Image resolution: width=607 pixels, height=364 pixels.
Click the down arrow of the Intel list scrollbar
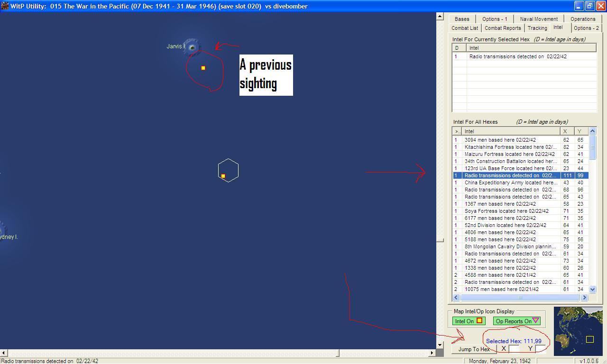coord(592,289)
